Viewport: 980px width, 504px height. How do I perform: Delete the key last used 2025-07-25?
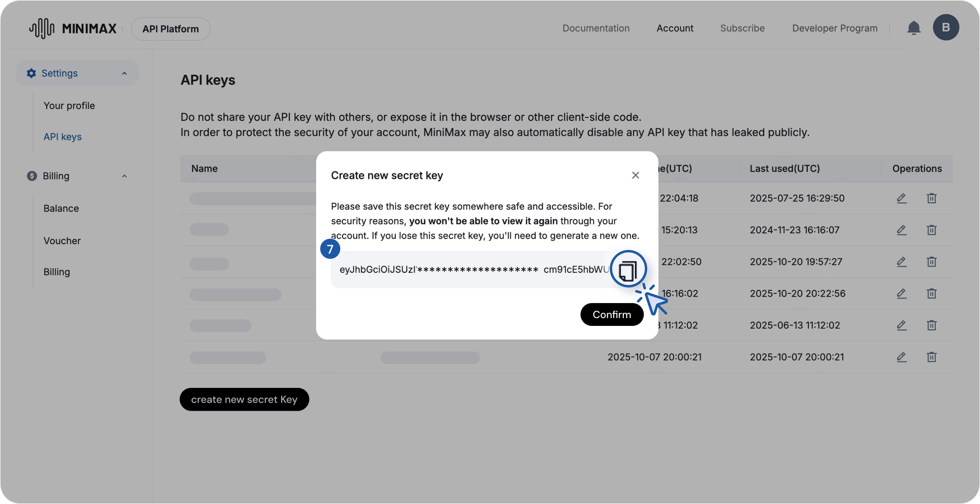[x=931, y=198]
